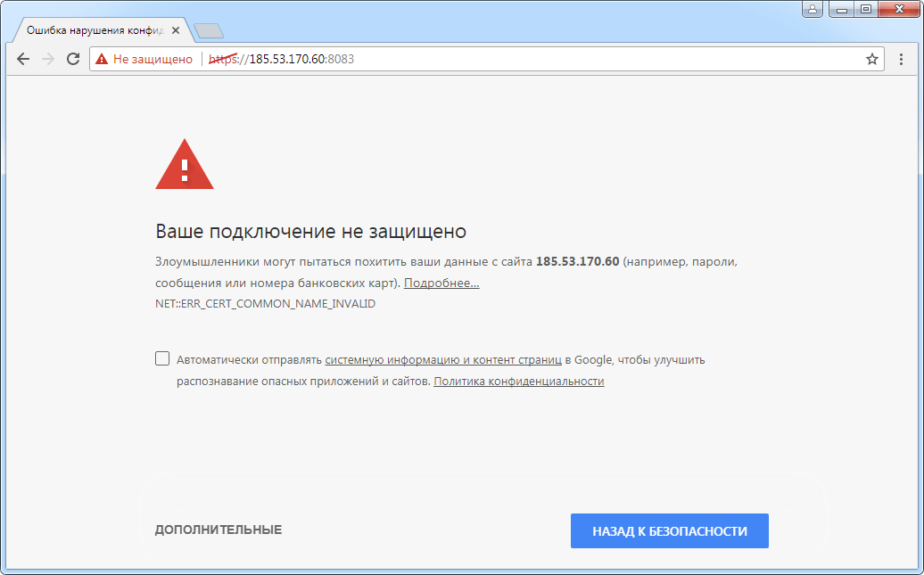This screenshot has width=924, height=575.
Task: Open the Chrome three-dot menu
Action: pos(901,59)
